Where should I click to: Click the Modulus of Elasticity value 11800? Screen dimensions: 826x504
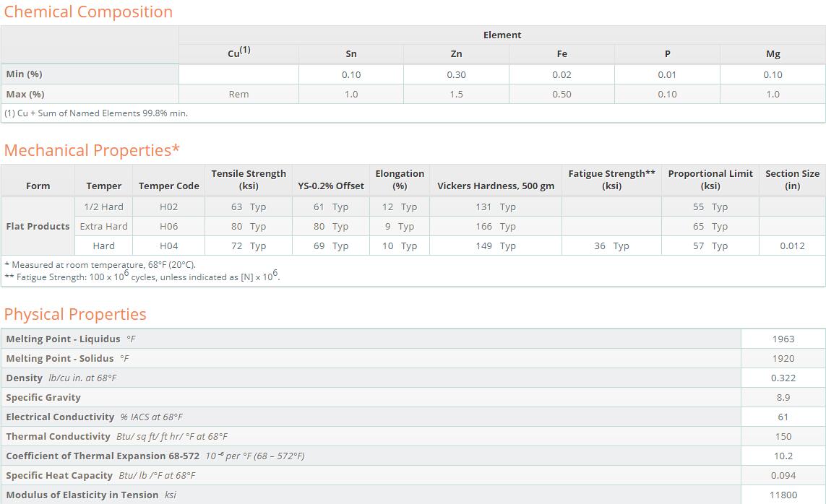click(783, 495)
